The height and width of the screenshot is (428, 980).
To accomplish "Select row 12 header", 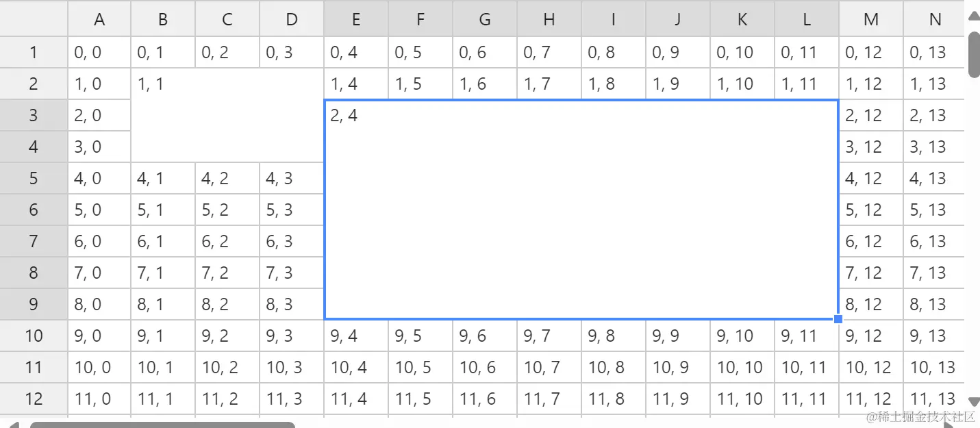I will pyautogui.click(x=34, y=399).
